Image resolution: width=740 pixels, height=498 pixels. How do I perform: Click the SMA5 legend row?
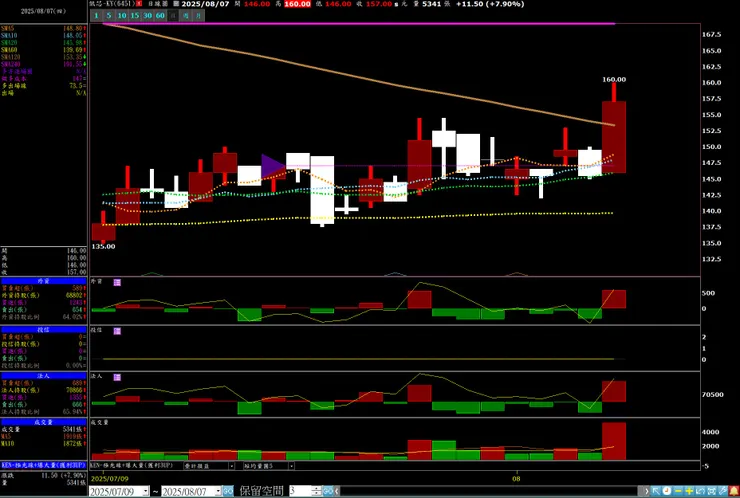tap(43, 28)
